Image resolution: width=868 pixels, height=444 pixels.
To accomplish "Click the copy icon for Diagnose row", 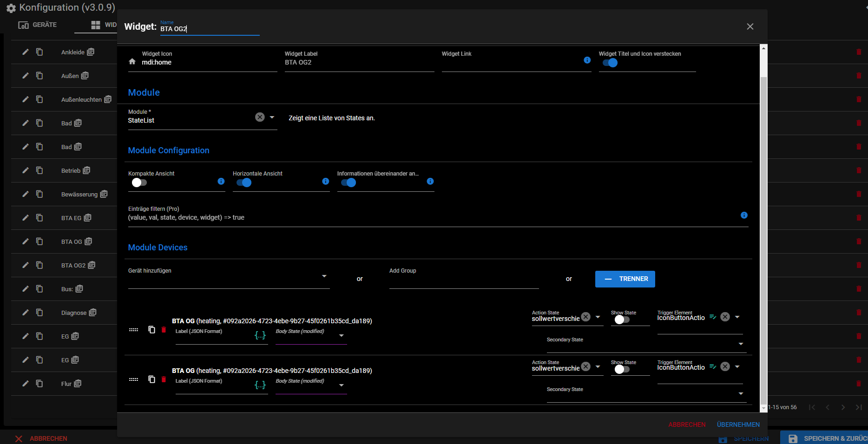I will point(39,313).
